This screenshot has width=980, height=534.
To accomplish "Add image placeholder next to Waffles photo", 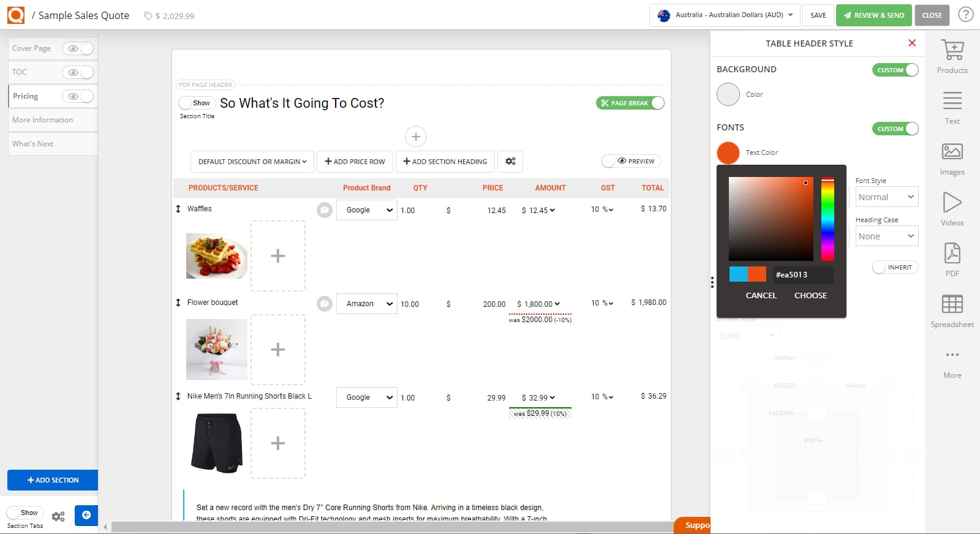I will (278, 256).
